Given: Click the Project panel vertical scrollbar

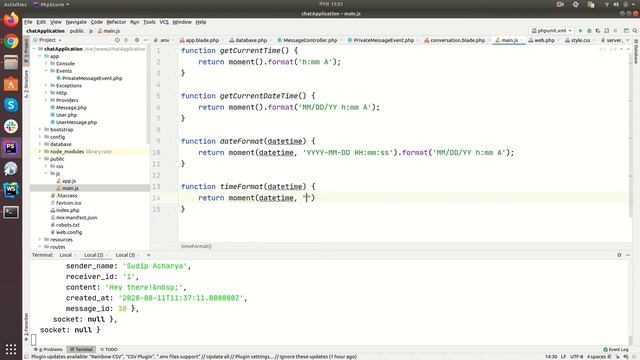Looking at the screenshot, I should click(x=149, y=94).
